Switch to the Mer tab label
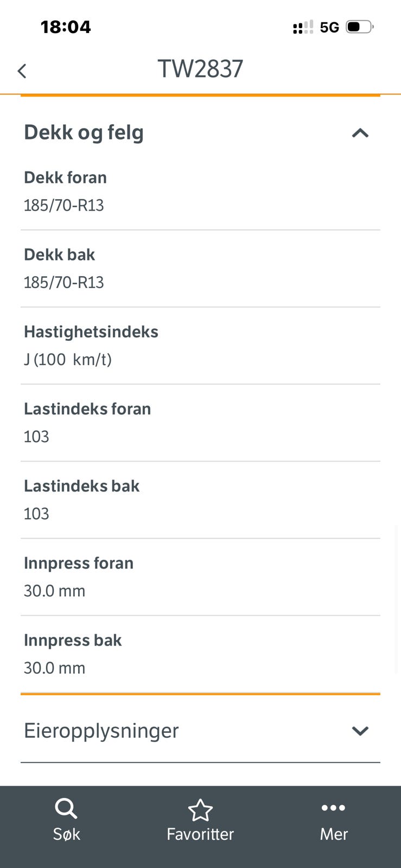This screenshot has height=868, width=401. 334,834
